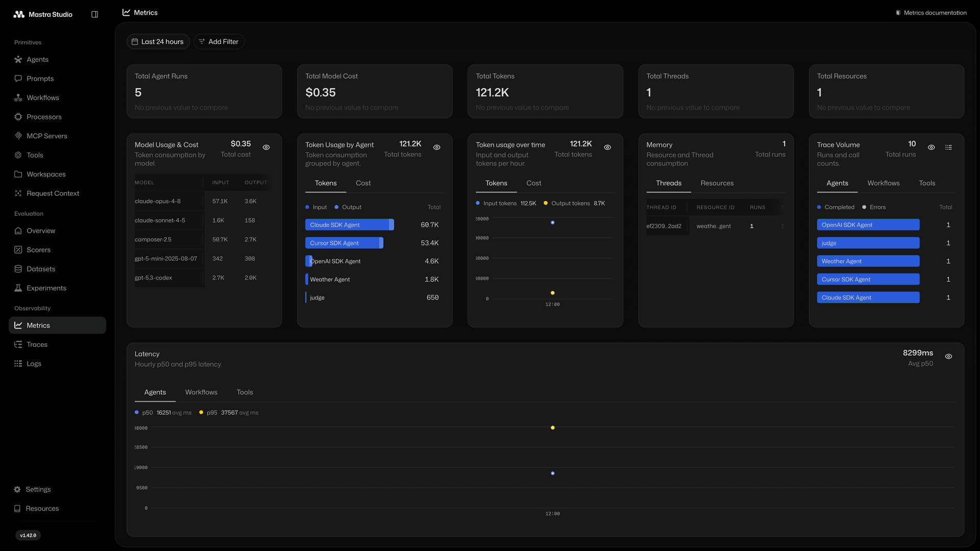Viewport: 980px width, 551px height.
Task: Toggle the Errors legend in Trace Volume
Action: click(874, 207)
